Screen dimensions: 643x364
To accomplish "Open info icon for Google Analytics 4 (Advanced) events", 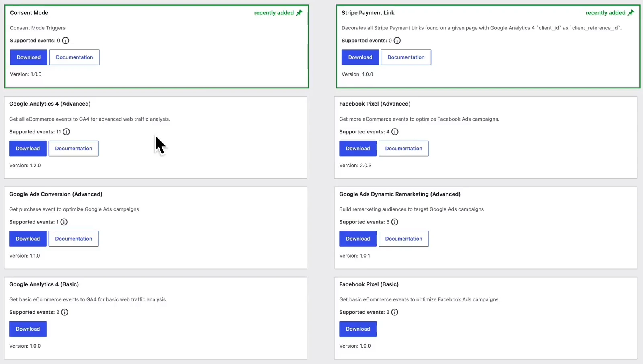I will (x=66, y=132).
